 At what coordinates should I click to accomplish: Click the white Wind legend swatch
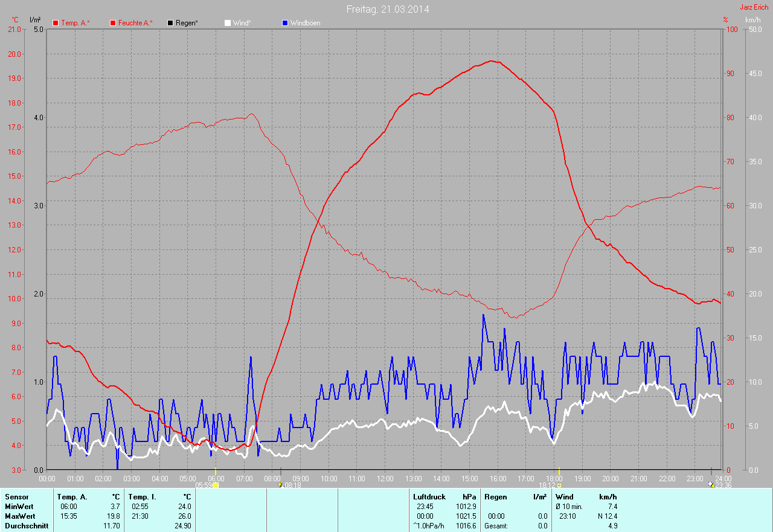tap(228, 23)
